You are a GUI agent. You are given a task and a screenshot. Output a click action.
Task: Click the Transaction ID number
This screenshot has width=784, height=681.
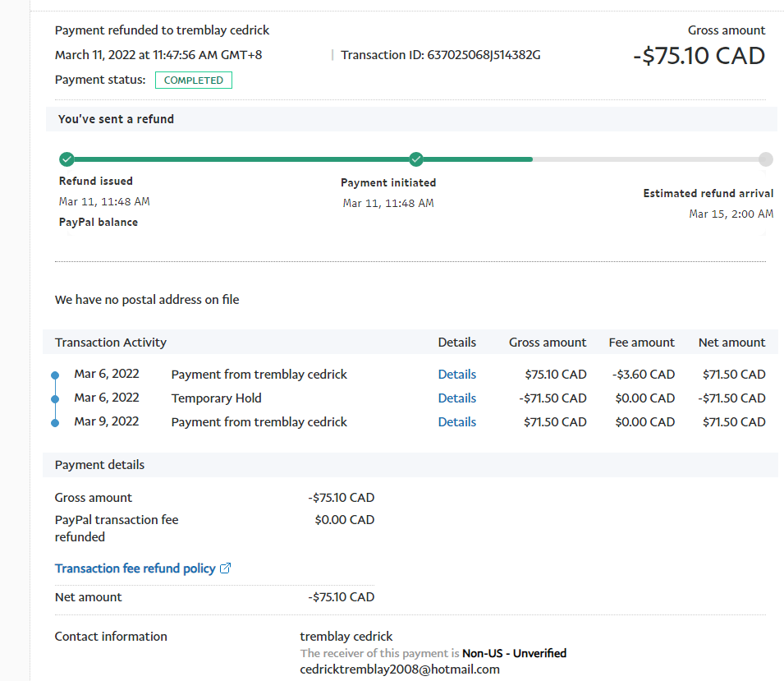click(484, 56)
